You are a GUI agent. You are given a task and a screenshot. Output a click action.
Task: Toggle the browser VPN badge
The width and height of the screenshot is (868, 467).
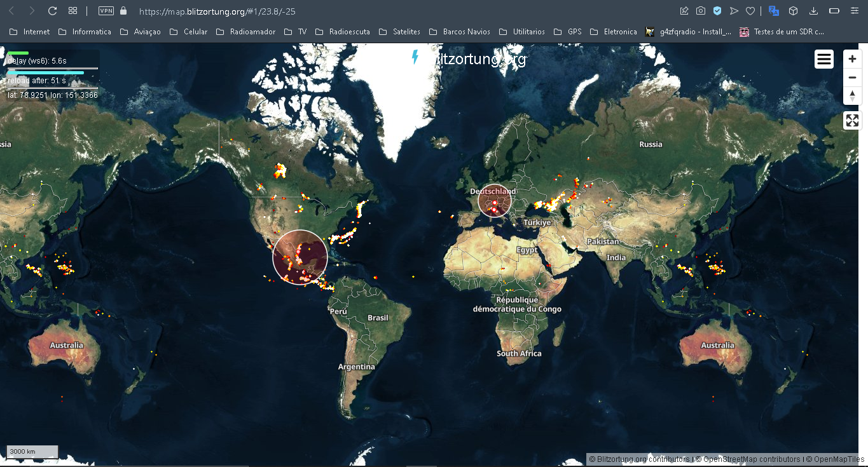coord(106,11)
